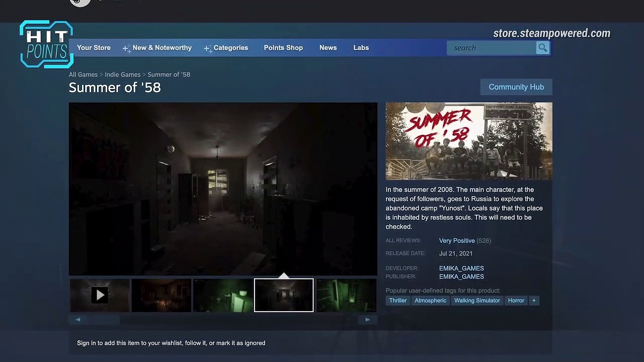Focus the store search field
The height and width of the screenshot is (362, 644).
click(x=492, y=48)
